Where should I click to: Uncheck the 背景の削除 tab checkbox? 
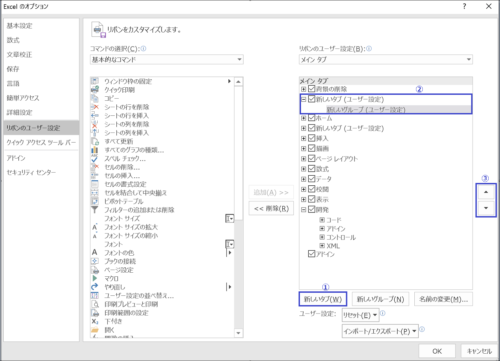[x=312, y=89]
